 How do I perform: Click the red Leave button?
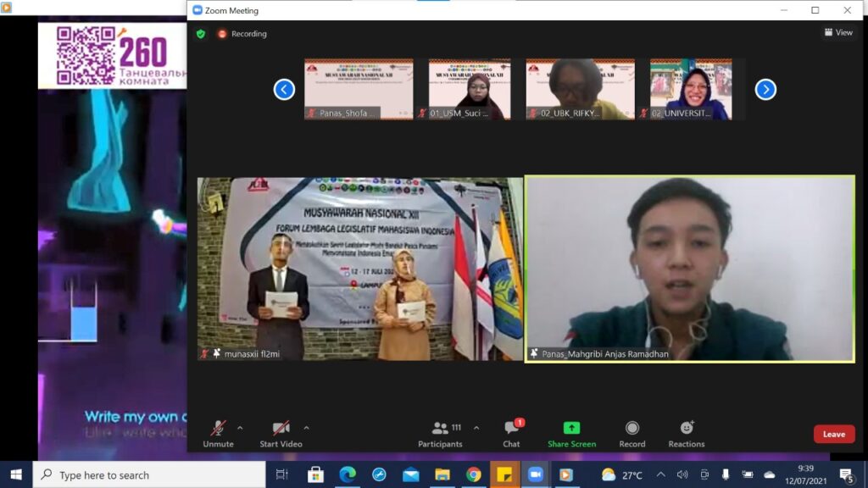[x=833, y=434]
